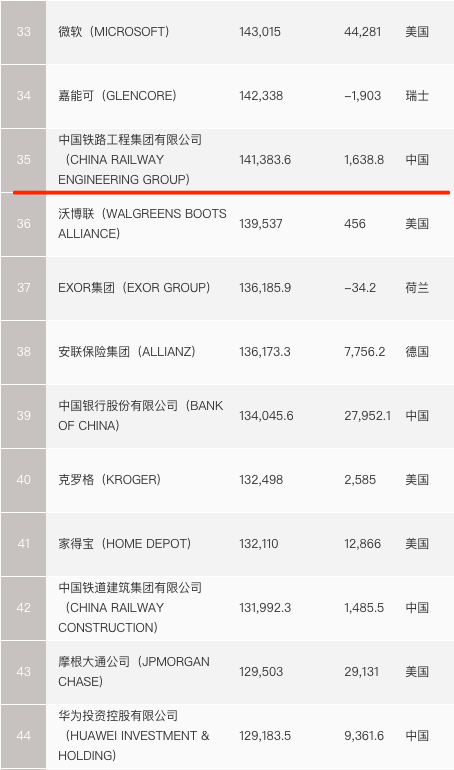Viewport: 454px width, 770px height.
Task: Open the EXOR Group entry
Action: 134,288
